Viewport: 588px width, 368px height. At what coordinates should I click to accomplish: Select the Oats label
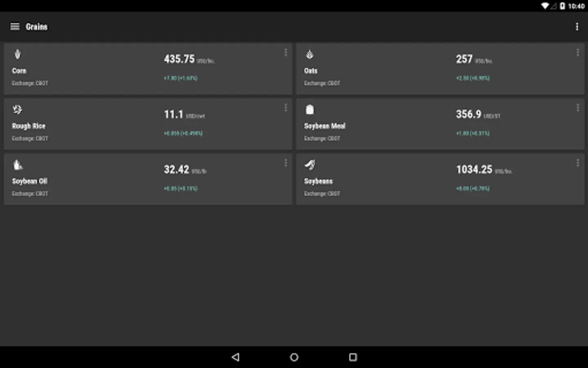click(311, 71)
